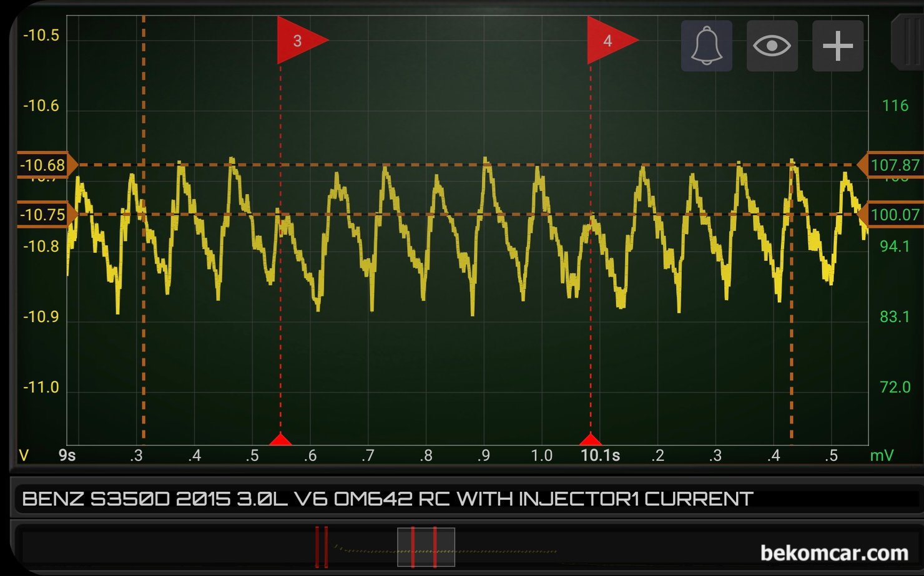Screen dimensions: 924x576
Task: Click the recording title BENZ S350D text
Action: point(387,499)
